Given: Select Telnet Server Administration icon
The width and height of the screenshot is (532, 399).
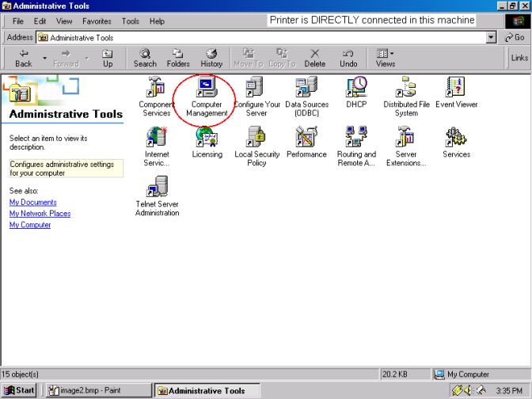Looking at the screenshot, I should (157, 188).
